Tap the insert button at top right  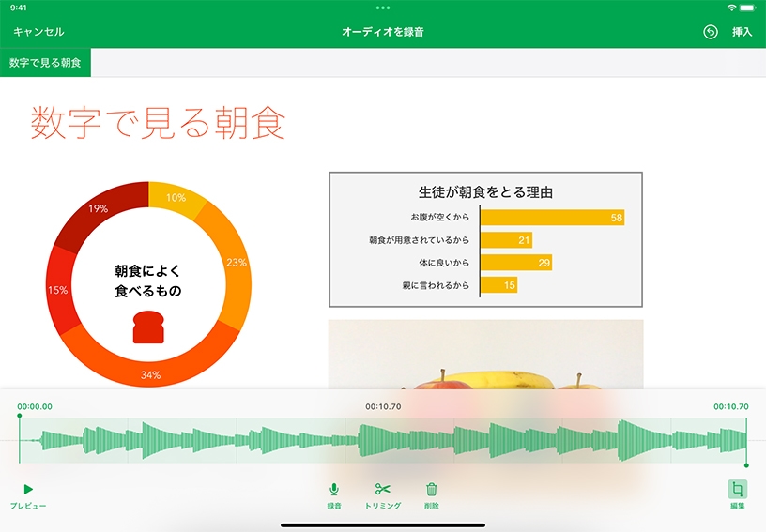point(742,32)
